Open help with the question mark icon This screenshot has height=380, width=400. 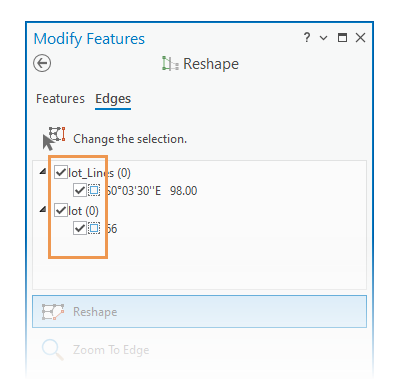(307, 37)
